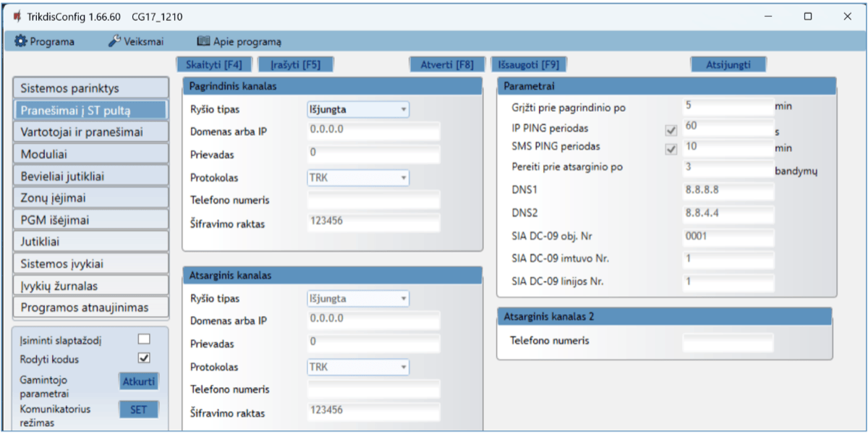The image size is (868, 434).
Task: Toggle the SMS PING periodas checkbox
Action: [x=671, y=149]
